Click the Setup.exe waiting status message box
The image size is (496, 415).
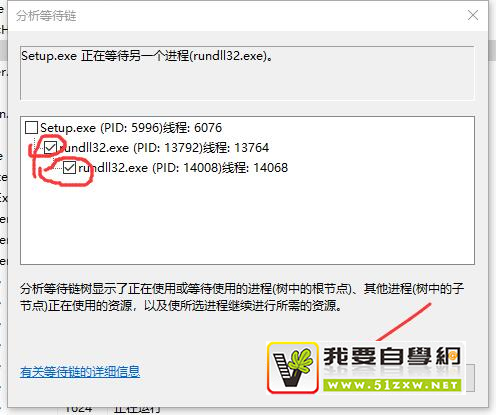click(x=247, y=73)
